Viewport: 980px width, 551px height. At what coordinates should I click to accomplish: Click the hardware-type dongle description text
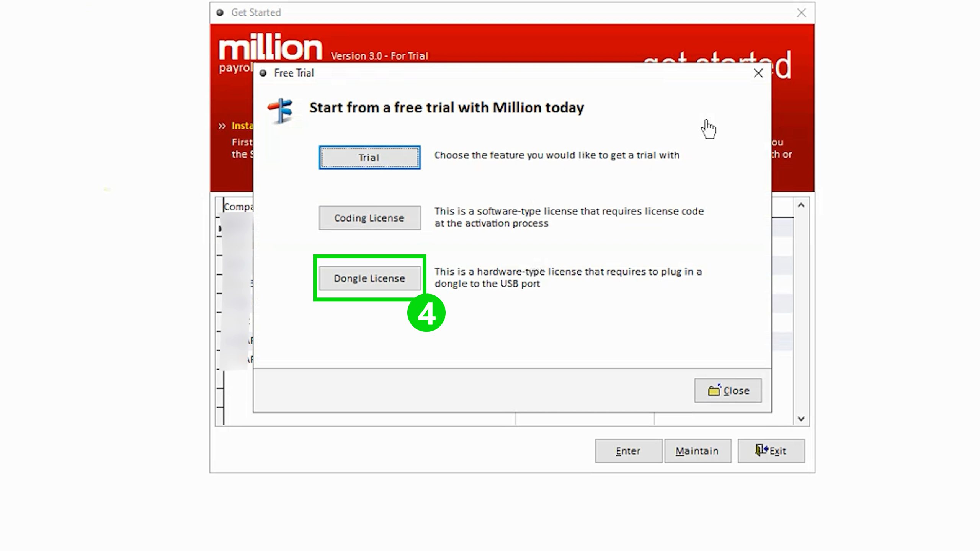point(568,277)
